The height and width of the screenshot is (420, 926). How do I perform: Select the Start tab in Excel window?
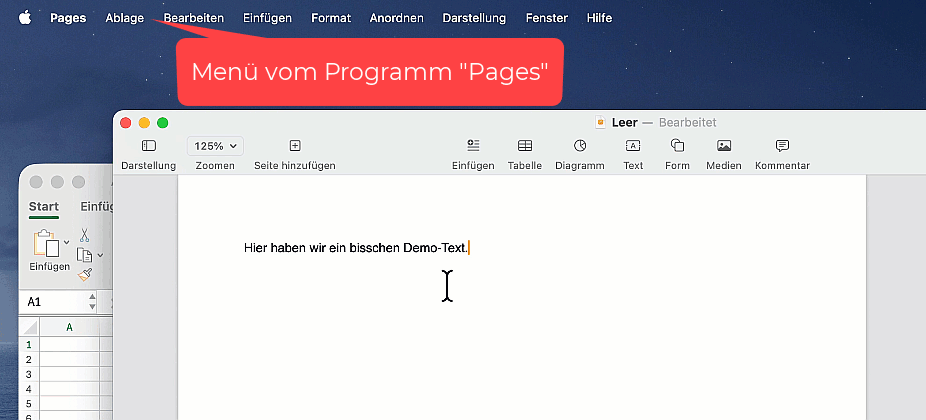point(44,206)
